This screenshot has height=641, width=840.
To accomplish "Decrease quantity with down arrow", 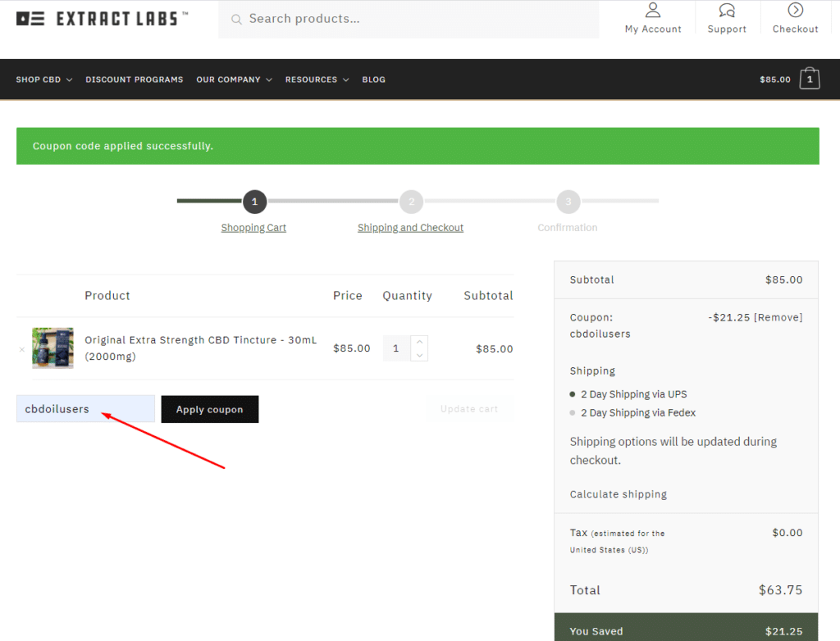I will [419, 355].
